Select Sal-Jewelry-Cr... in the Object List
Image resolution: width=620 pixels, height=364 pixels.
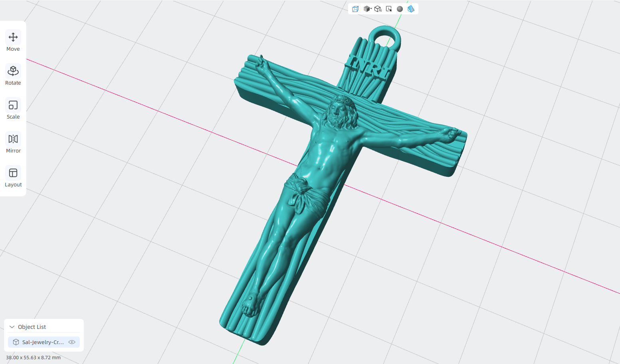tap(44, 342)
